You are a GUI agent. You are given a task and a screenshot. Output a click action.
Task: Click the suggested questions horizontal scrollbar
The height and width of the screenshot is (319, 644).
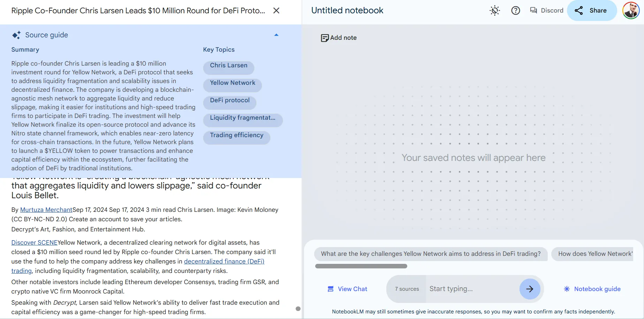(x=361, y=266)
